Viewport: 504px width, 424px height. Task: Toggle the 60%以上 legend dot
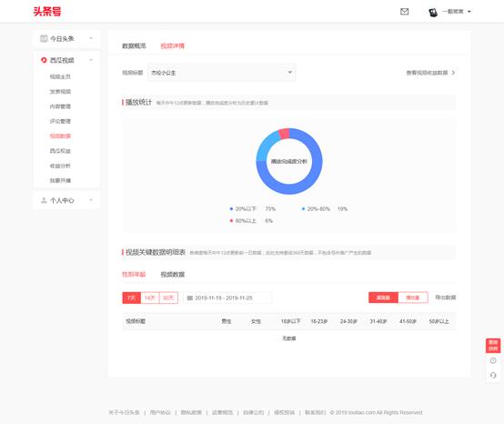coord(231,221)
